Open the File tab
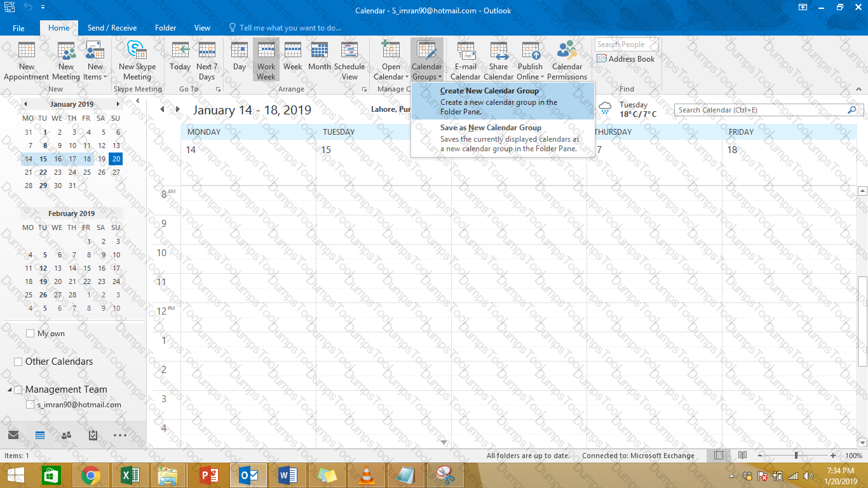The width and height of the screenshot is (868, 488). [x=18, y=28]
